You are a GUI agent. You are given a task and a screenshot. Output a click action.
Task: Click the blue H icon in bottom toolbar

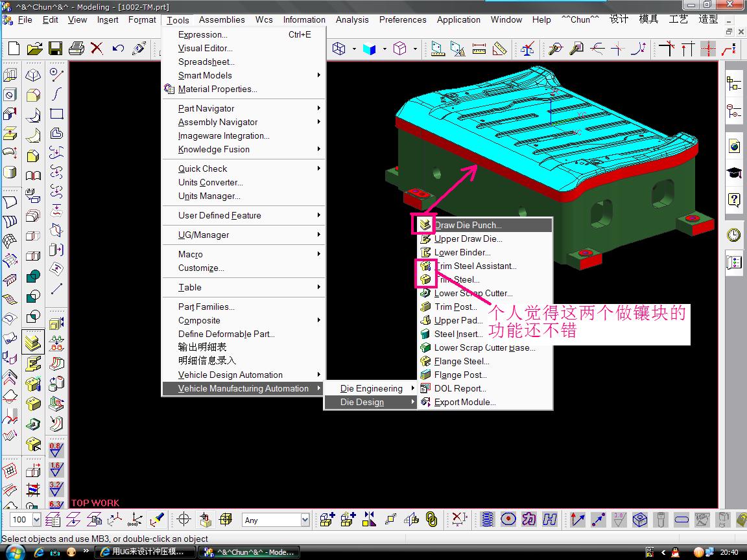pyautogui.click(x=550, y=519)
